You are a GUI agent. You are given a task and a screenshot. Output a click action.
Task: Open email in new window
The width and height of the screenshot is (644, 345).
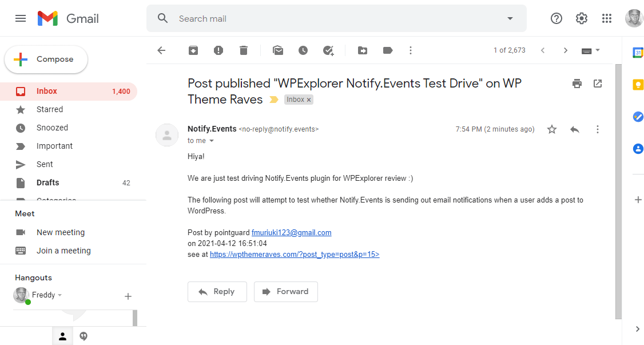point(598,84)
